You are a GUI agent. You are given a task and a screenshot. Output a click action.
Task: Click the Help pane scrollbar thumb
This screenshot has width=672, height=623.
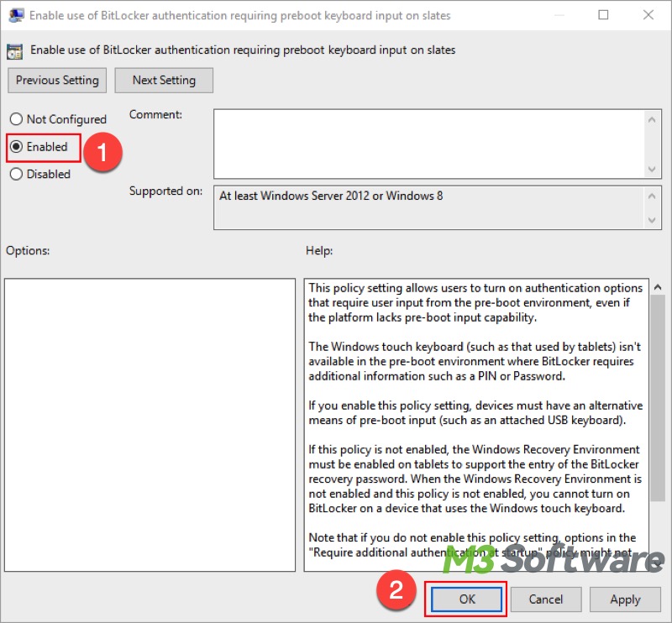click(x=658, y=398)
